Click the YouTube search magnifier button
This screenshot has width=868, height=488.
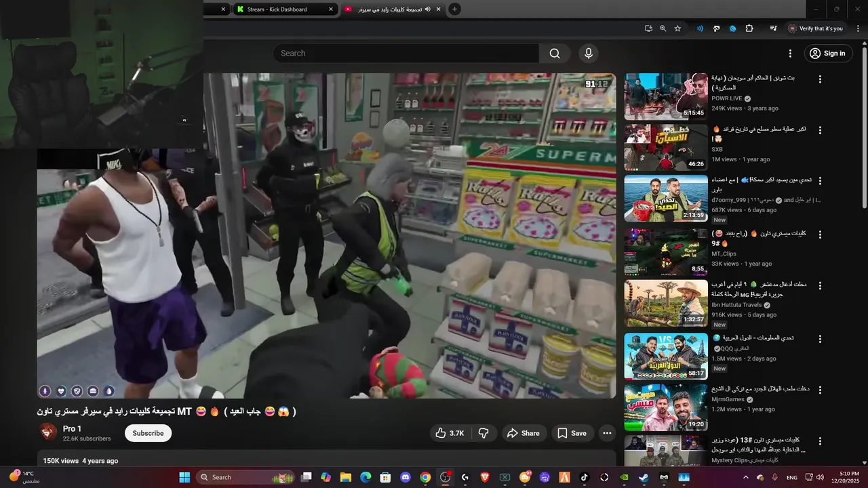(555, 54)
